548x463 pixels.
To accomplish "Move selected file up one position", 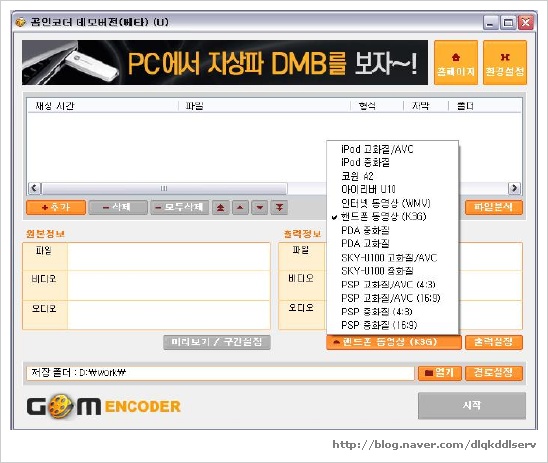I will [x=240, y=208].
